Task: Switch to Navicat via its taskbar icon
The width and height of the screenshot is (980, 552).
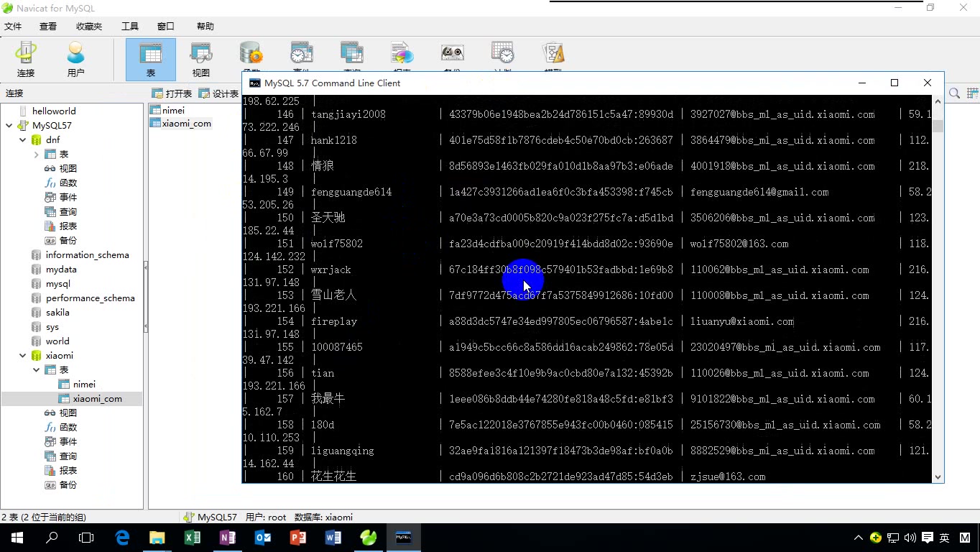Action: [x=369, y=538]
